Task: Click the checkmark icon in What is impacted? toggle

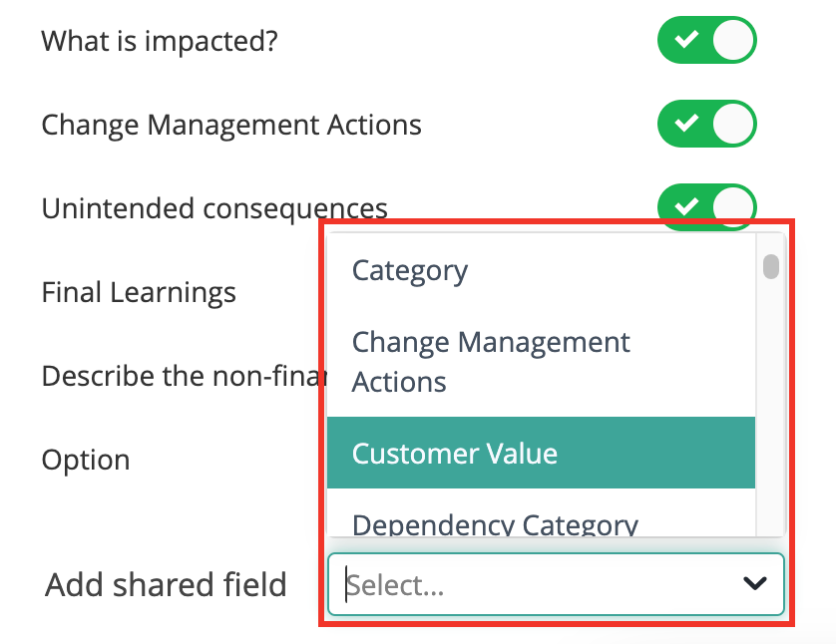Action: click(686, 40)
